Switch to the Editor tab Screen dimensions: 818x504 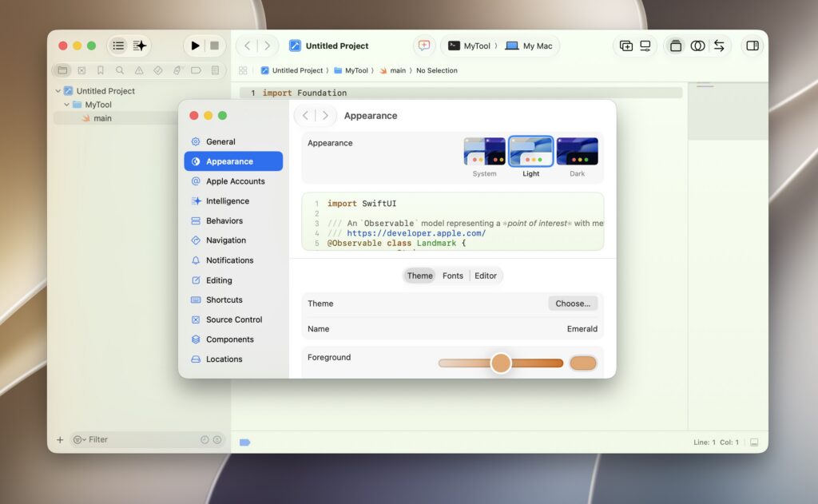(486, 276)
